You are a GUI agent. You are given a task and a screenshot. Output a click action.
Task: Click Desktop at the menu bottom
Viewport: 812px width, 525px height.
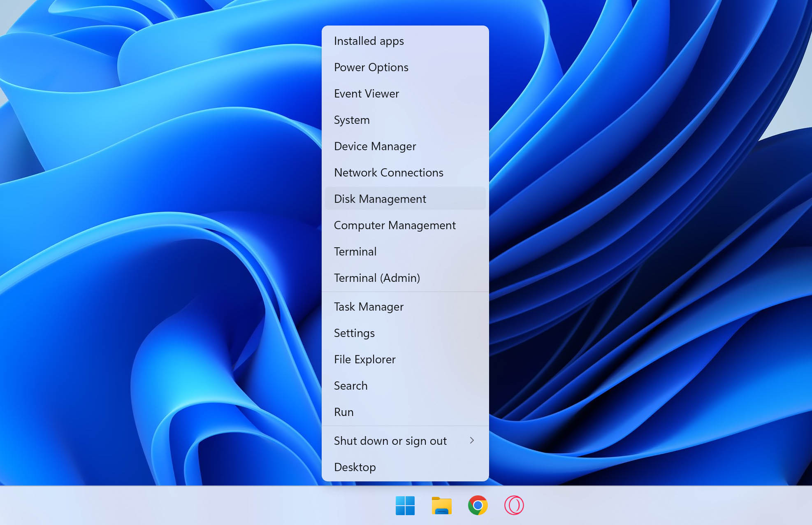point(355,467)
